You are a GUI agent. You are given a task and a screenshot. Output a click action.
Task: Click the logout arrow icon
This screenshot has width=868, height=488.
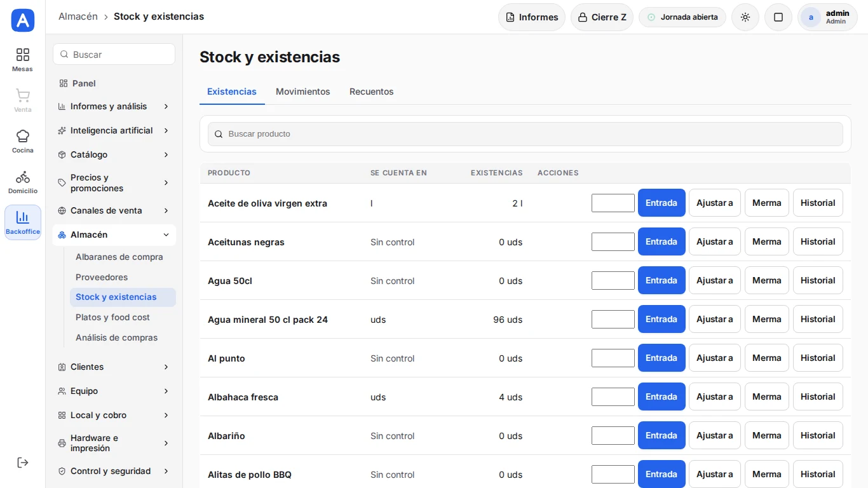[23, 463]
